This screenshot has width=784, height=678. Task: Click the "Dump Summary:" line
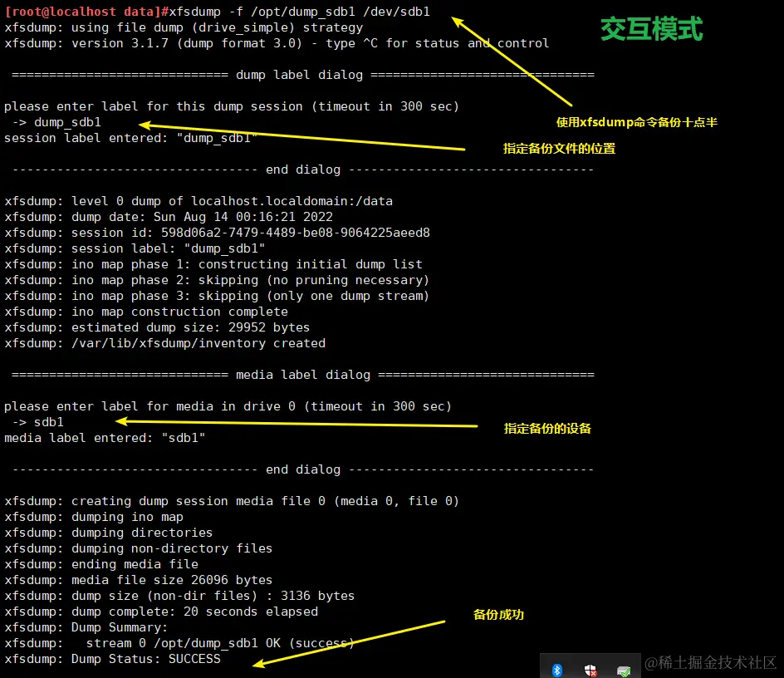click(x=86, y=627)
